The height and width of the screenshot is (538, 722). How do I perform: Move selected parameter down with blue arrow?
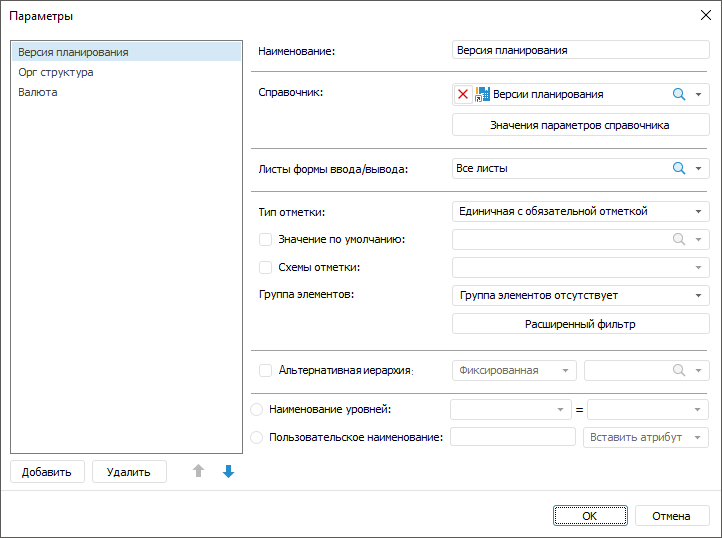228,472
